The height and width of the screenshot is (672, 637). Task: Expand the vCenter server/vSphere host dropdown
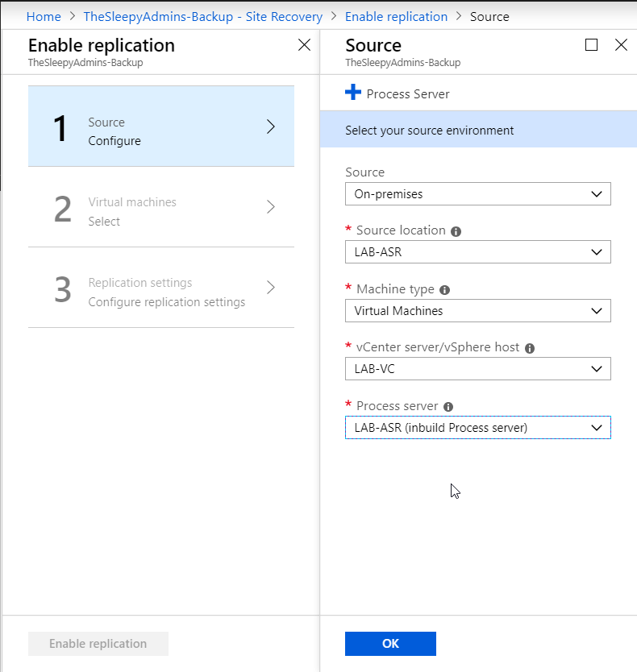[477, 369]
